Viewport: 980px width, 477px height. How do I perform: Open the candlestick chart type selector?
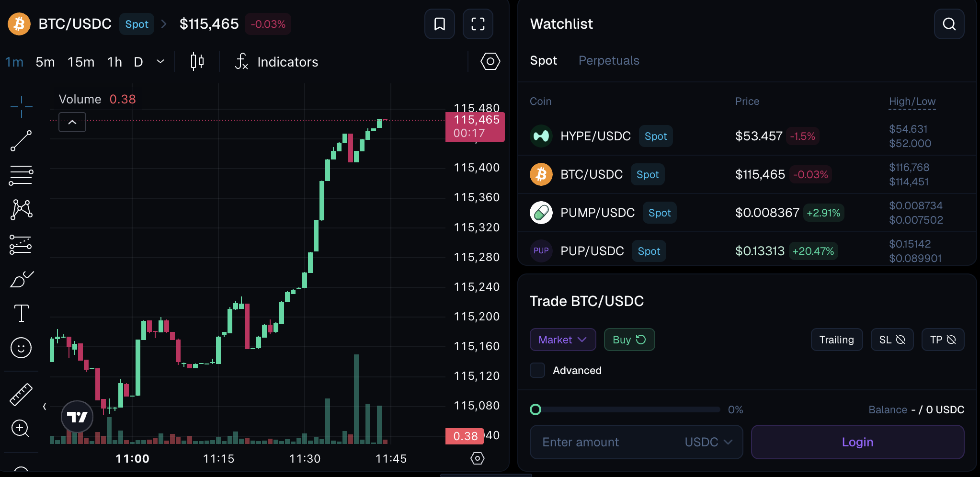pyautogui.click(x=197, y=62)
